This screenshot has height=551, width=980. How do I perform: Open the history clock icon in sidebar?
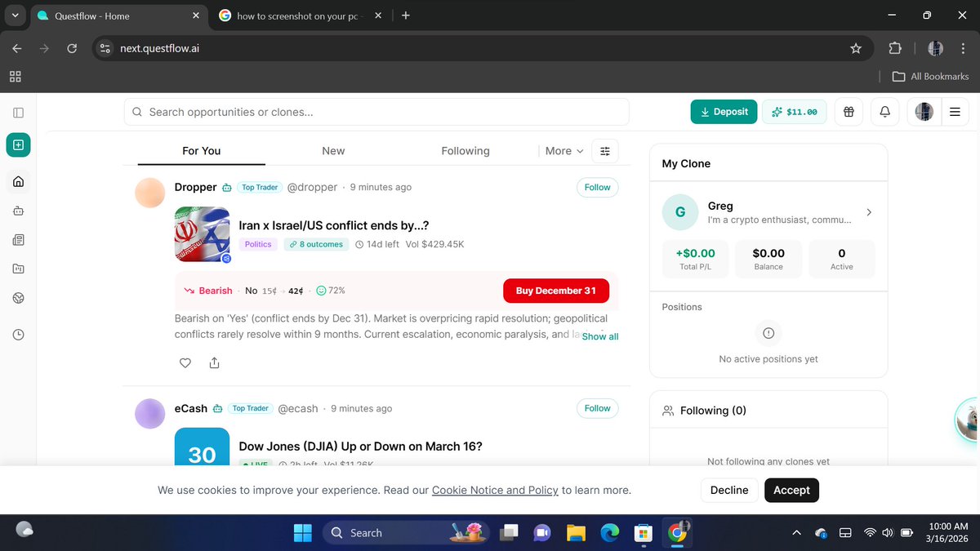click(x=18, y=335)
